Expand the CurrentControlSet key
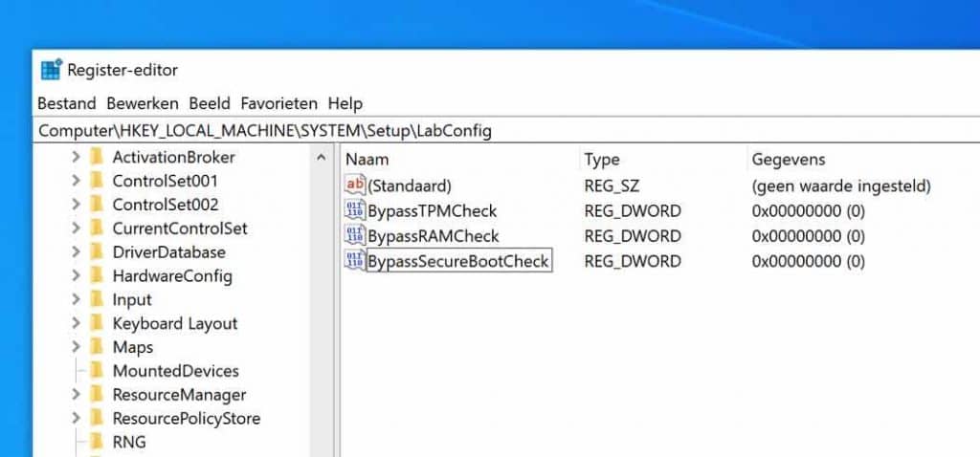This screenshot has width=980, height=457. 77,228
